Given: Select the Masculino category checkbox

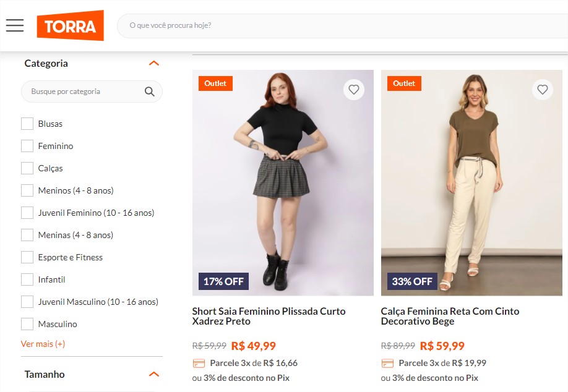Looking at the screenshot, I should pos(27,324).
